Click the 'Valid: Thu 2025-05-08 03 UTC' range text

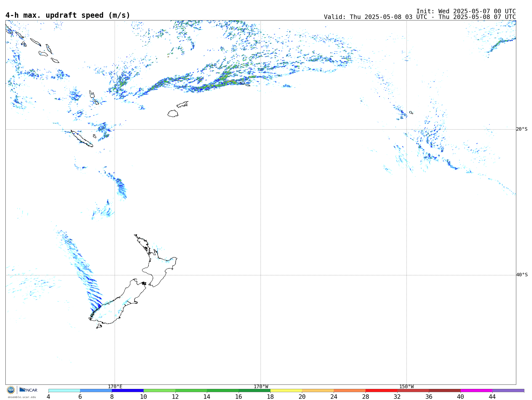420,17
